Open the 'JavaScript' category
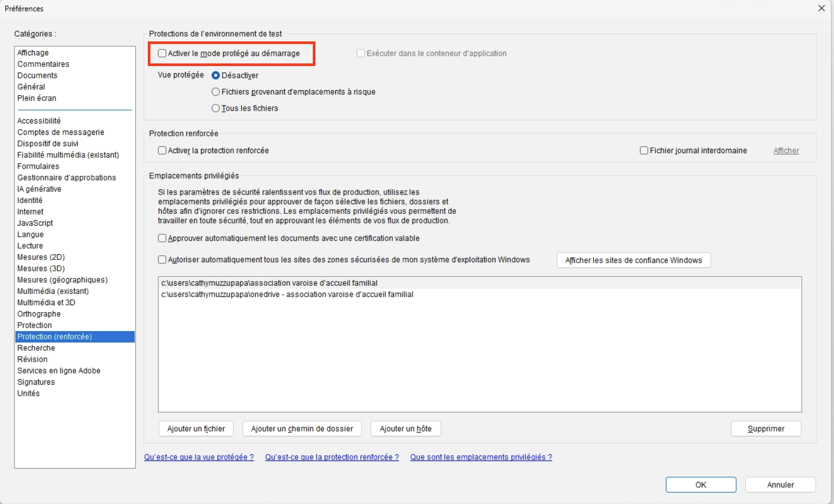The width and height of the screenshot is (834, 504). [x=35, y=223]
